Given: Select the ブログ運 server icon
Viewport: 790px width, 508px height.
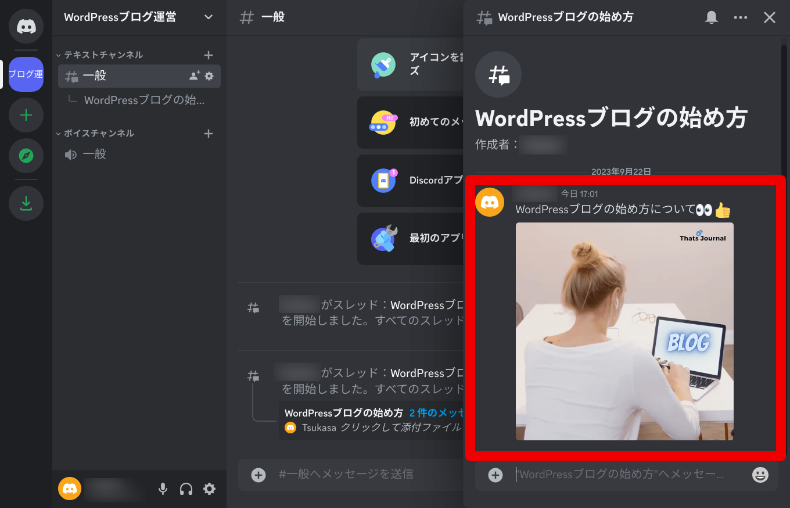Looking at the screenshot, I should (x=26, y=74).
